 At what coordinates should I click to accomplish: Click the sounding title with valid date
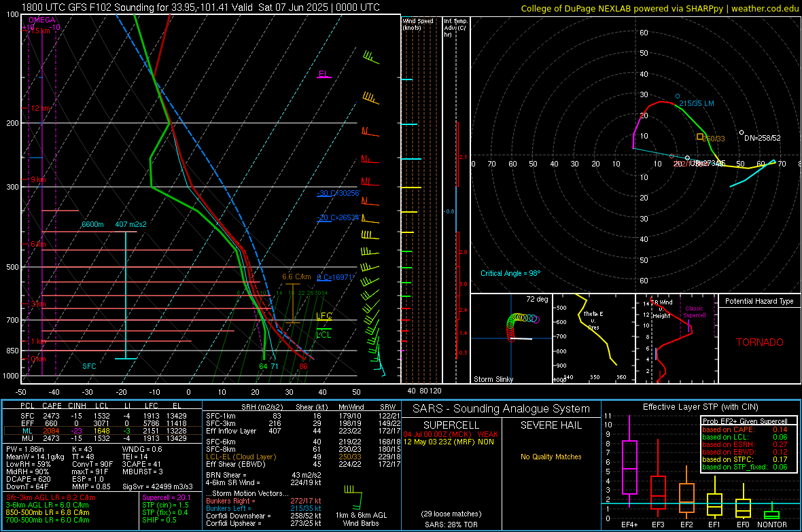201,7
